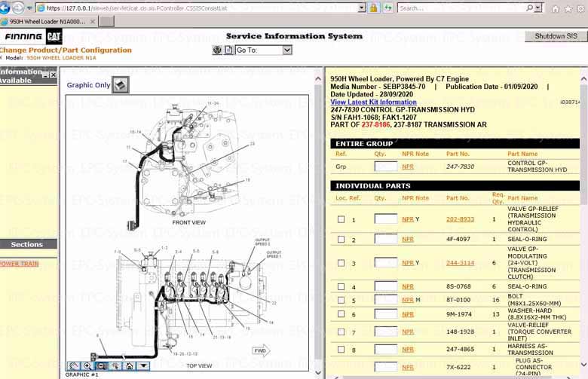The width and height of the screenshot is (588, 379).
Task: Click the document page icon beside Go To
Action: pyautogui.click(x=228, y=50)
